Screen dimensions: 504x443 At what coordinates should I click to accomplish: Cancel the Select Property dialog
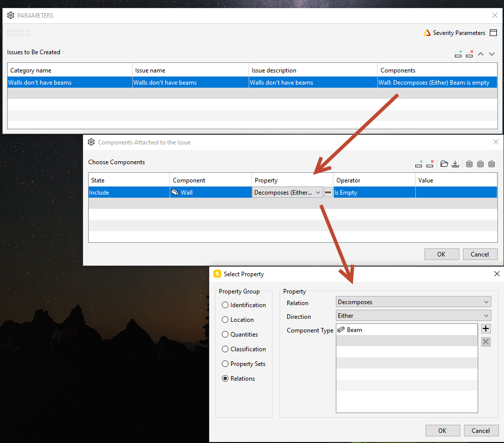point(481,430)
